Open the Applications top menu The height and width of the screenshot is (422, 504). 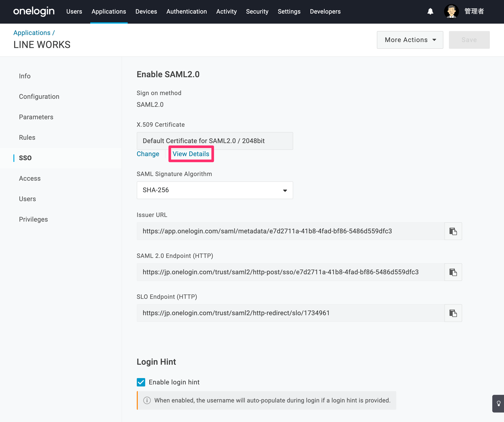click(109, 12)
